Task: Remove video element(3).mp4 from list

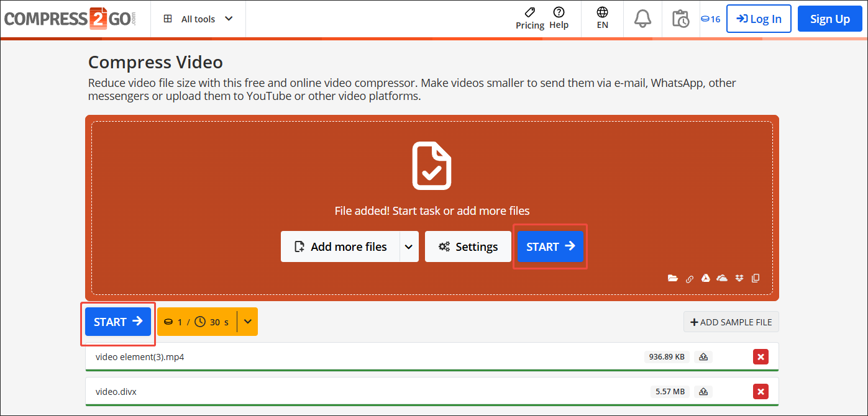Action: click(x=761, y=356)
